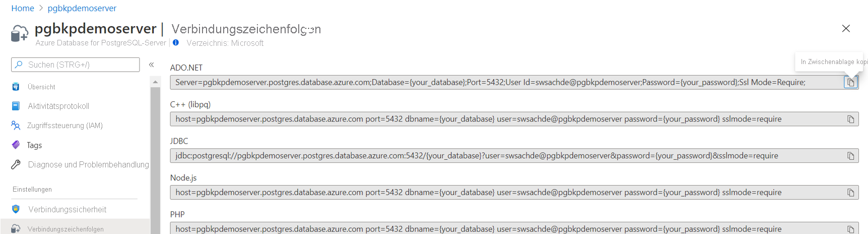Copy the C++ (libpq) connection string
Viewport: 868px width, 234px height.
coord(851,119)
